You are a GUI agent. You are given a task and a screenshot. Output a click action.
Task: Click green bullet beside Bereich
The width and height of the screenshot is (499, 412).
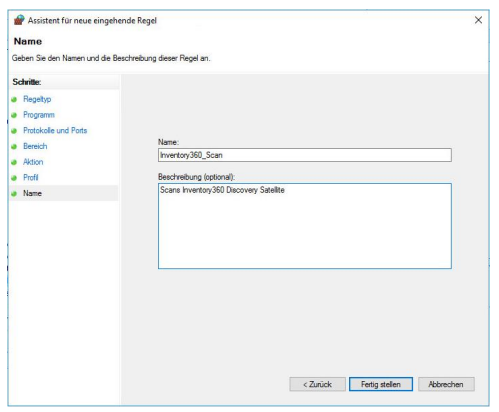pyautogui.click(x=14, y=146)
